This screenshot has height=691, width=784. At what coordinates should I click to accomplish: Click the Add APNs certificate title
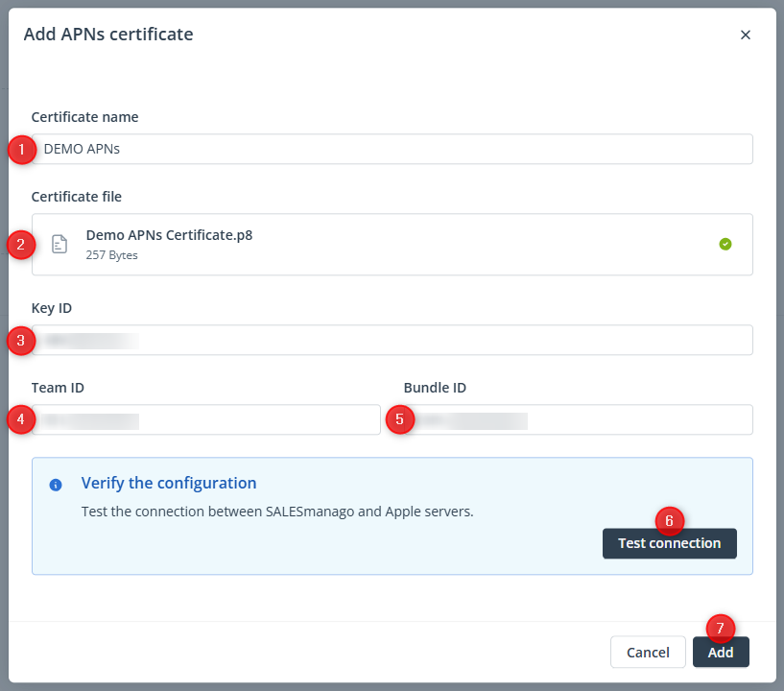coord(108,34)
